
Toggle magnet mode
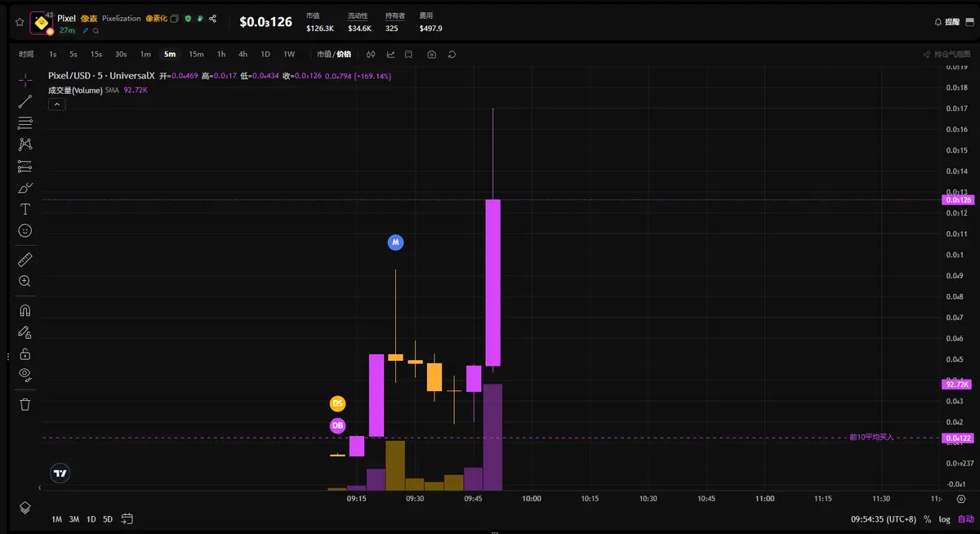click(x=25, y=310)
